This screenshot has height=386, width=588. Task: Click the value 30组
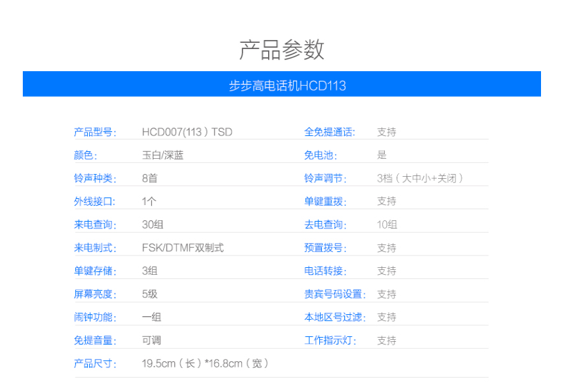click(153, 225)
